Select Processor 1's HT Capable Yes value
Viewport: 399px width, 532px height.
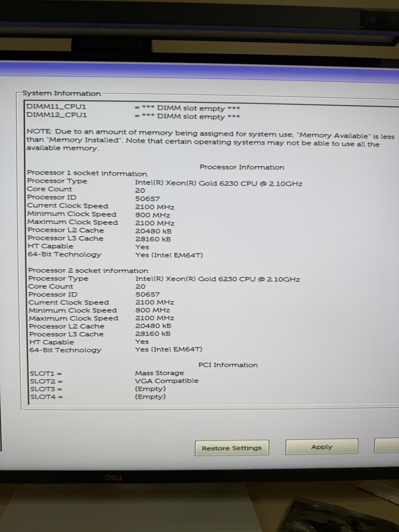(x=142, y=247)
